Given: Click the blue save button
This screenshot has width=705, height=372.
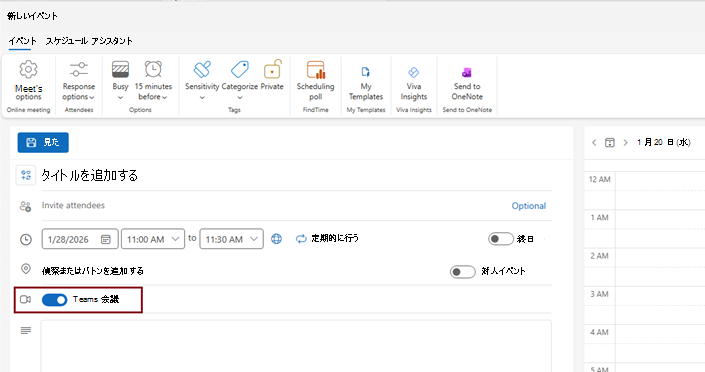Looking at the screenshot, I should click(x=43, y=143).
